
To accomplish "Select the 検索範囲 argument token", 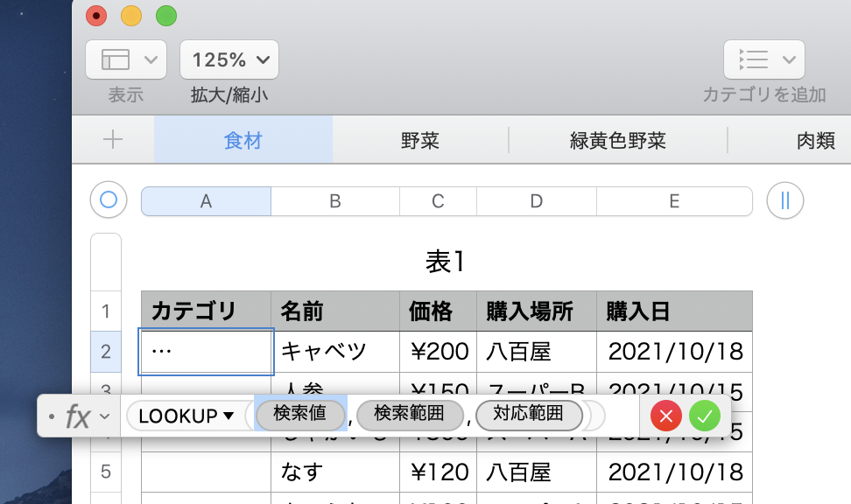I will pyautogui.click(x=409, y=415).
